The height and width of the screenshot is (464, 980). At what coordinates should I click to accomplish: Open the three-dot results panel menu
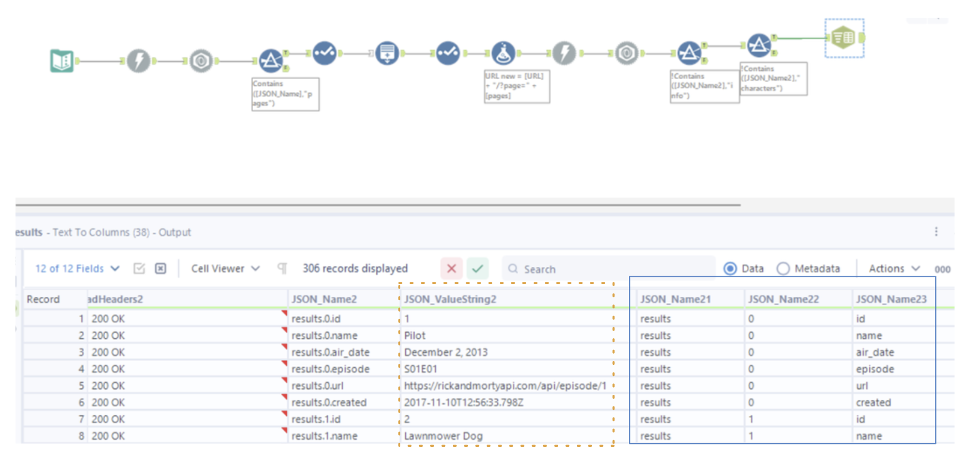click(x=936, y=231)
